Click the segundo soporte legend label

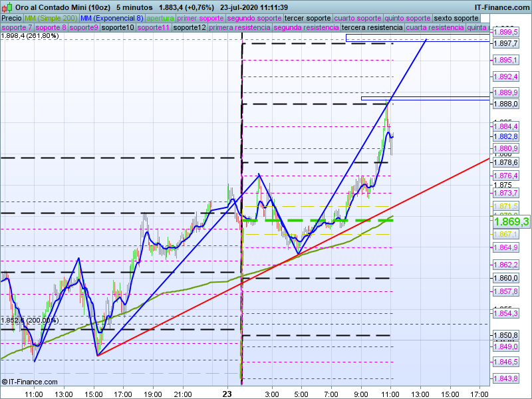255,18
